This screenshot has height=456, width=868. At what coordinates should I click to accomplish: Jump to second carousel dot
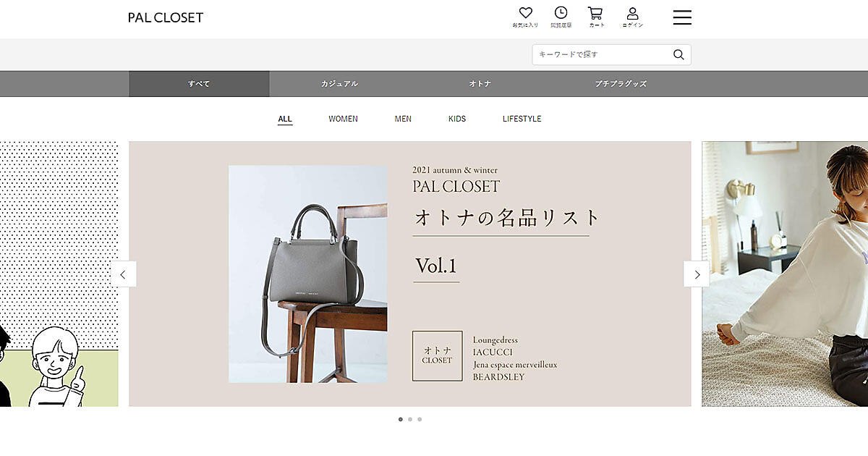click(410, 419)
